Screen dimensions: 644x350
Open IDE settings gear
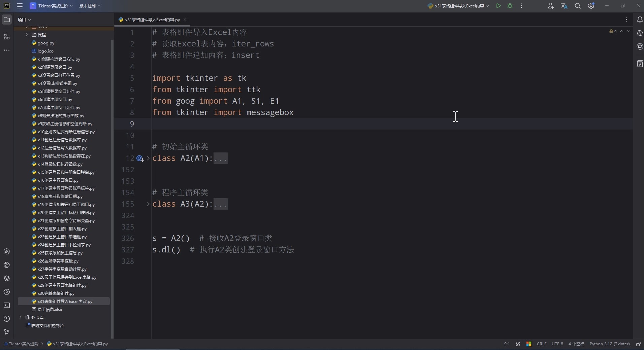tap(591, 6)
